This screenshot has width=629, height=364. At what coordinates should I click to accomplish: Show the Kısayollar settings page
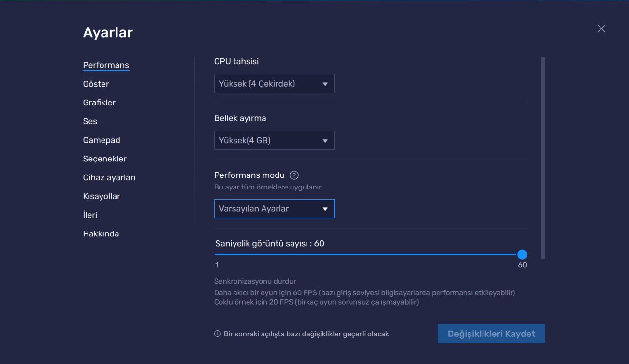click(x=102, y=196)
